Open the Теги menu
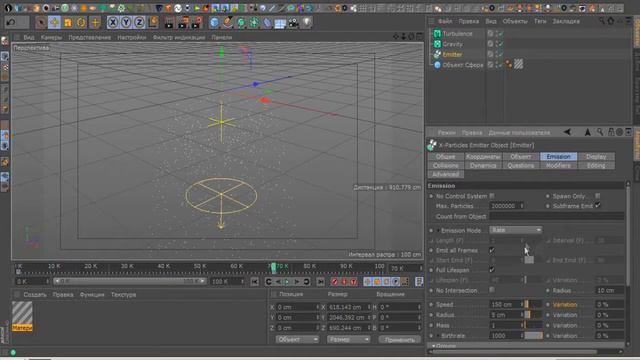The width and height of the screenshot is (640, 360). click(540, 21)
